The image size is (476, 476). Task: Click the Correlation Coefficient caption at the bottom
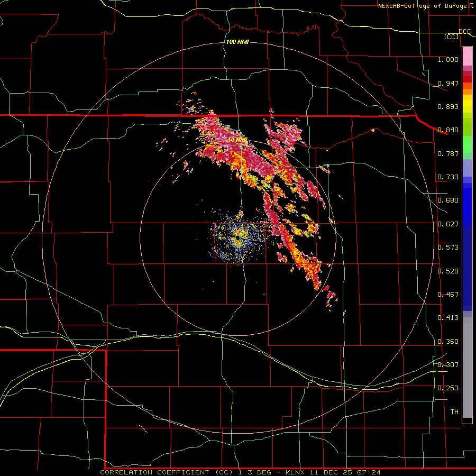pos(240,472)
